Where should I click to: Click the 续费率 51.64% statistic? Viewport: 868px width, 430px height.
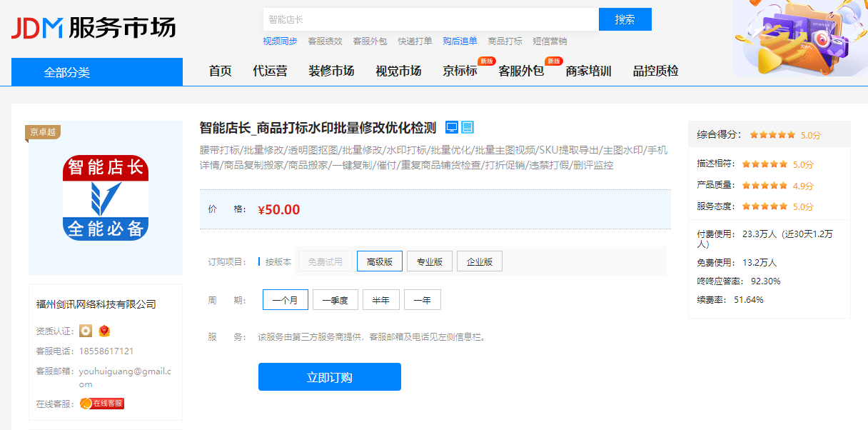730,299
